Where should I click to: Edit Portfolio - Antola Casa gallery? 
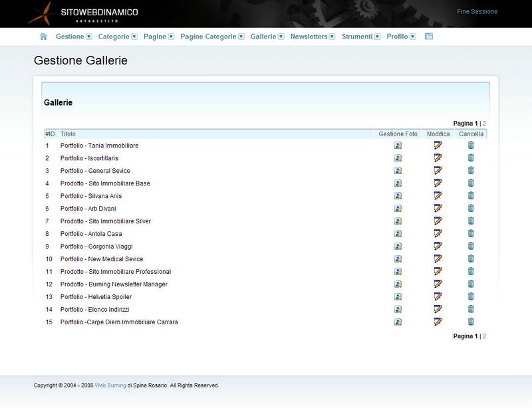point(438,234)
